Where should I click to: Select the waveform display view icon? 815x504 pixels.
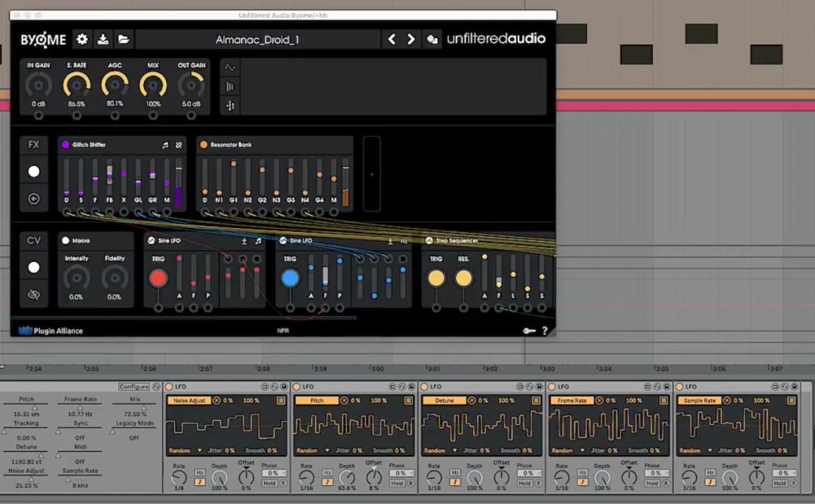click(229, 68)
